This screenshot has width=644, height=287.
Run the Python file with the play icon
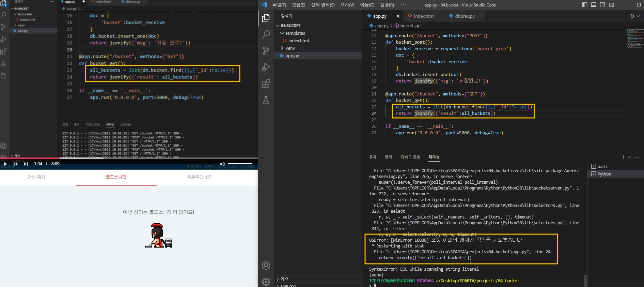pos(632,16)
